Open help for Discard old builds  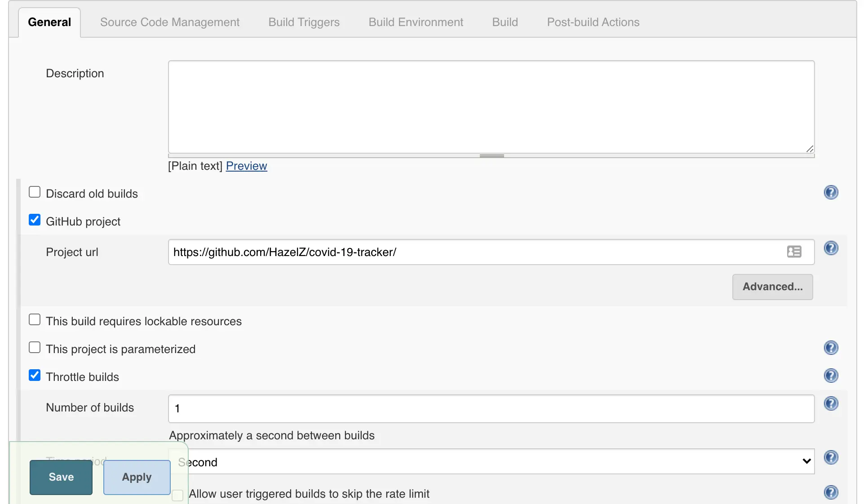tap(831, 193)
